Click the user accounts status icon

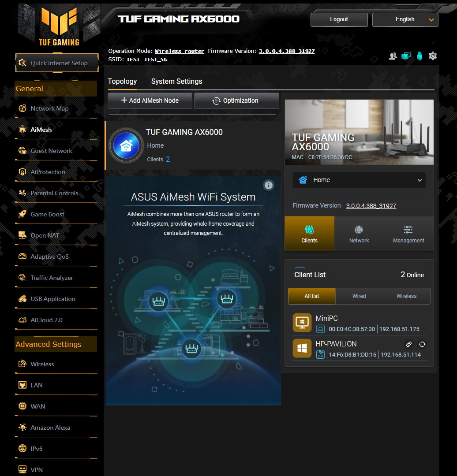coord(393,56)
